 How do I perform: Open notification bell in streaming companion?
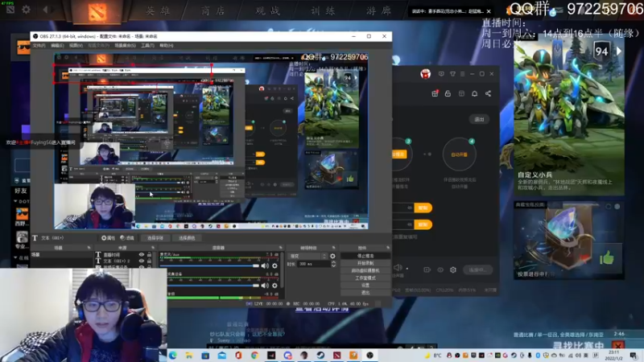474,93
